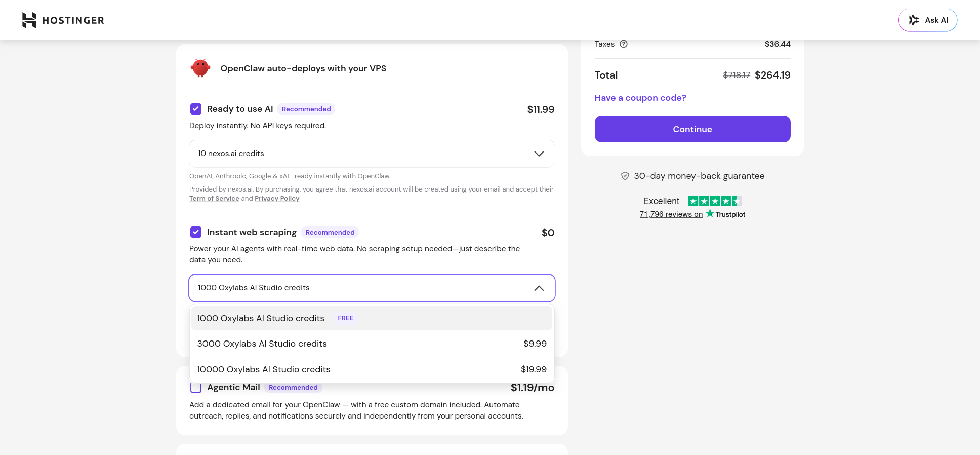Click the Recommended badge beside Instant web scraping

click(330, 232)
